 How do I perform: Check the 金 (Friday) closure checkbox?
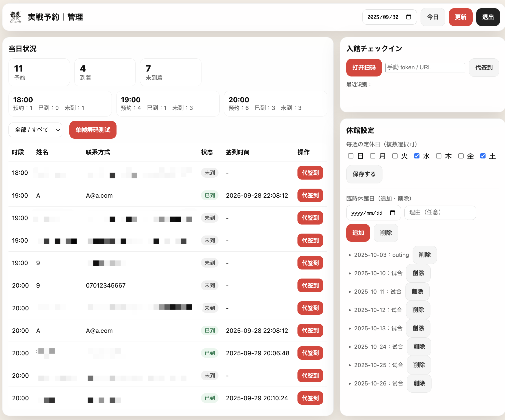461,156
